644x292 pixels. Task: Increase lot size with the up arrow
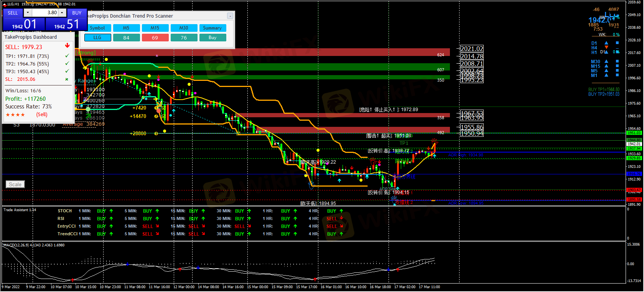[x=62, y=13]
